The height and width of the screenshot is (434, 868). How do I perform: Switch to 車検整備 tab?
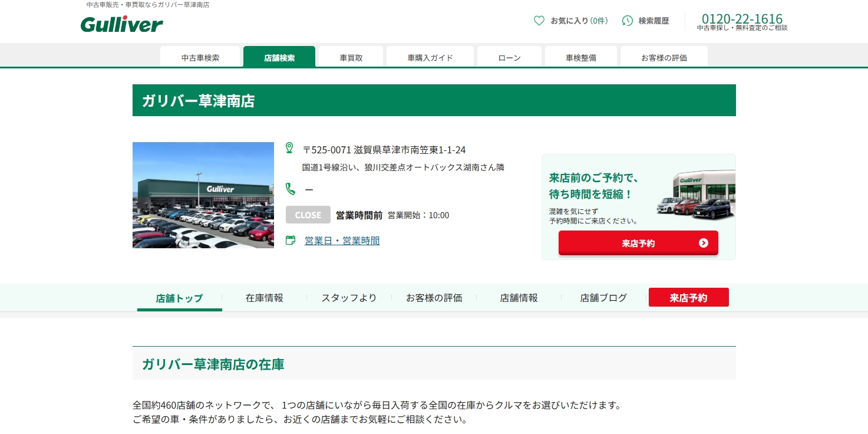point(581,58)
